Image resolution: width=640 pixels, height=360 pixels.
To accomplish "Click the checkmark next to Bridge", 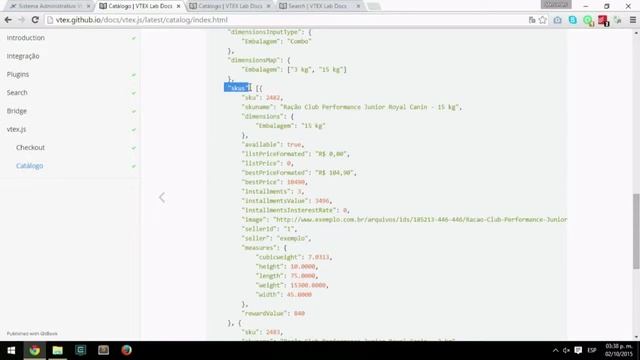I will tap(133, 111).
